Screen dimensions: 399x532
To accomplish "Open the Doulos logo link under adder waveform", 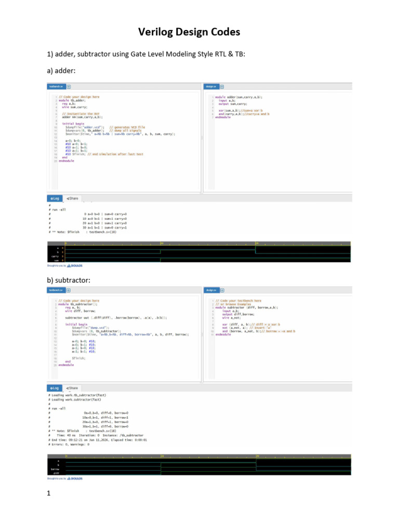I will [75, 265].
